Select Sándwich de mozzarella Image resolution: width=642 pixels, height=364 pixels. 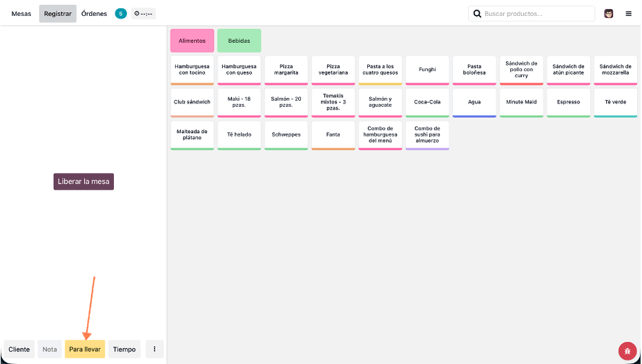coord(616,70)
